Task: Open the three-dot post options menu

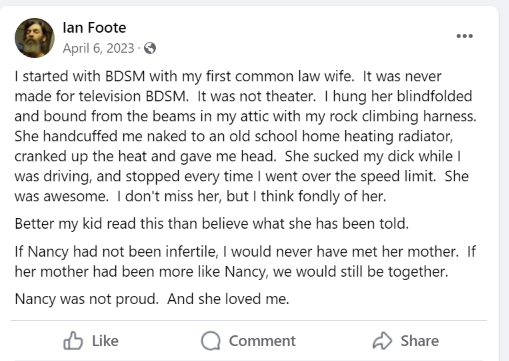Action: [464, 36]
